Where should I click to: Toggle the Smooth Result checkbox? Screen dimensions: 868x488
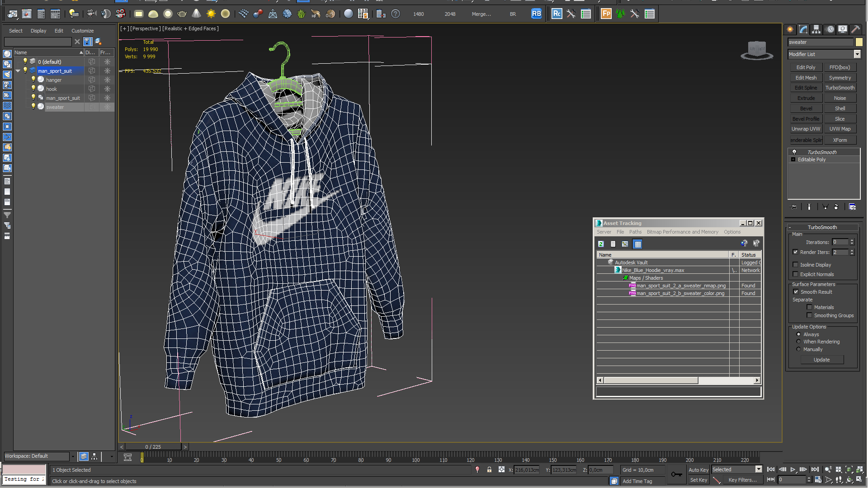pyautogui.click(x=796, y=292)
